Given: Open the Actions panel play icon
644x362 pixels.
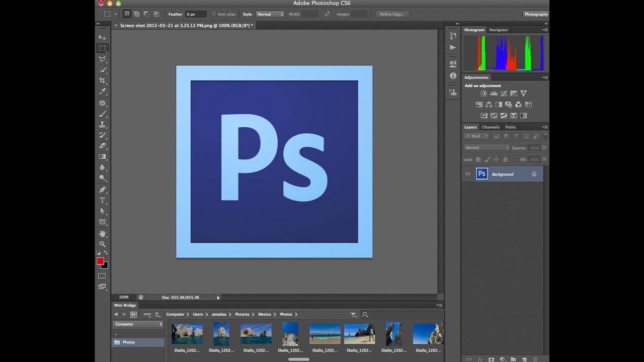Looking at the screenshot, I should point(453,47).
